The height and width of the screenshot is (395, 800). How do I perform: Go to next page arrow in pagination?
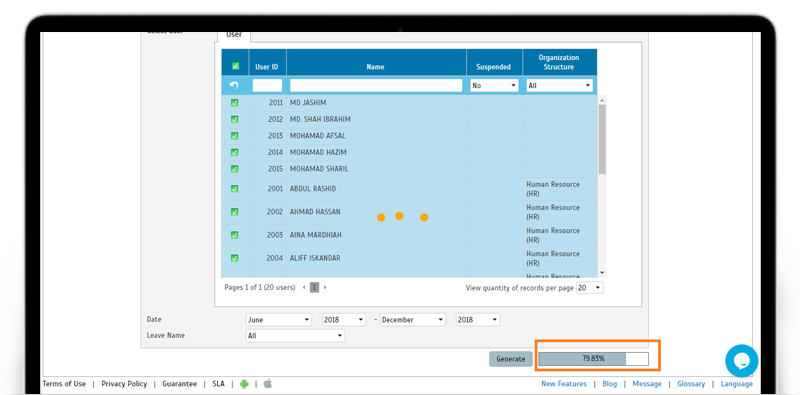325,288
